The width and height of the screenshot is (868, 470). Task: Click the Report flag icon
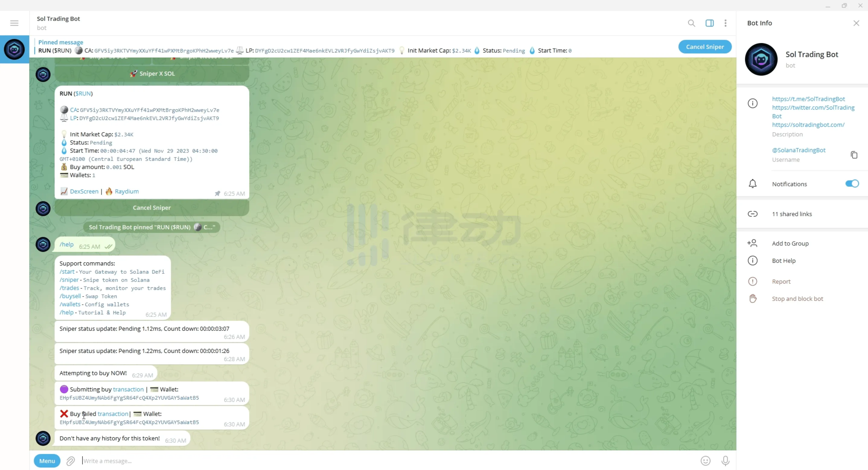(752, 281)
